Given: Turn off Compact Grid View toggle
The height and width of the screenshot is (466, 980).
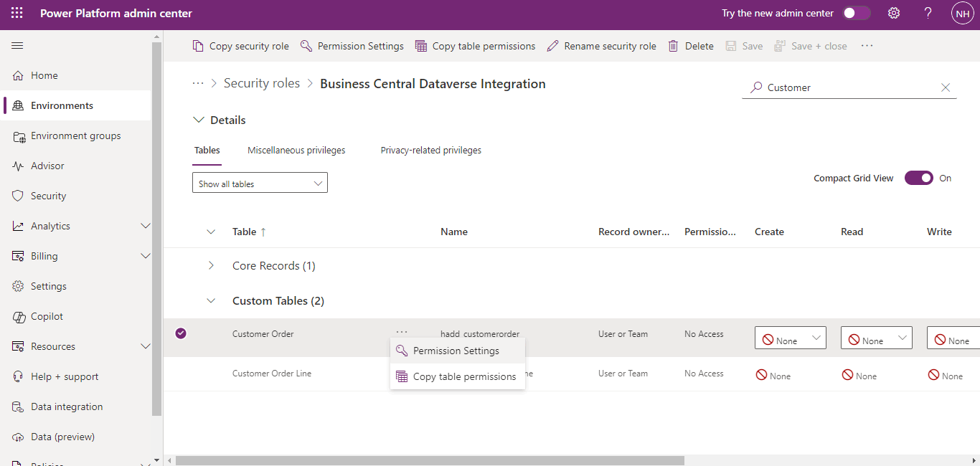Looking at the screenshot, I should pos(918,179).
